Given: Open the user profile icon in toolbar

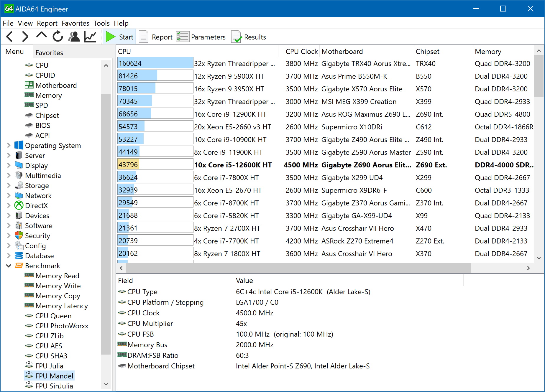Looking at the screenshot, I should pyautogui.click(x=74, y=37).
